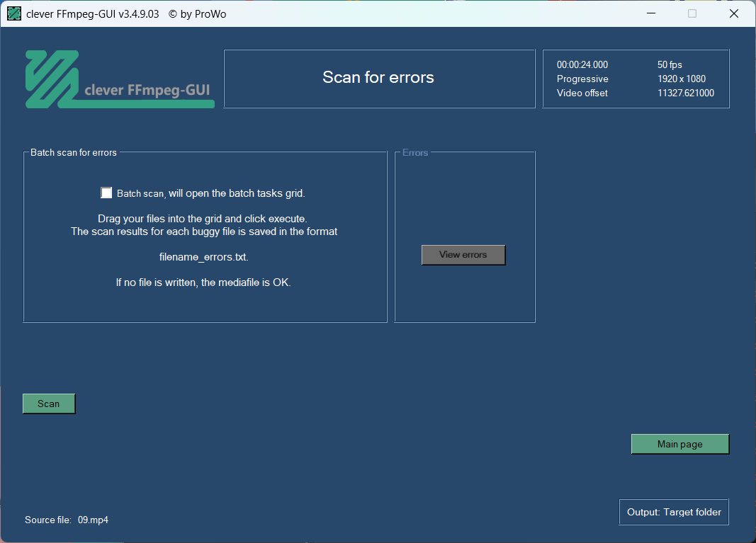
Task: Click the text 'If no file is written, the mediafile is OK.'
Action: coord(203,282)
